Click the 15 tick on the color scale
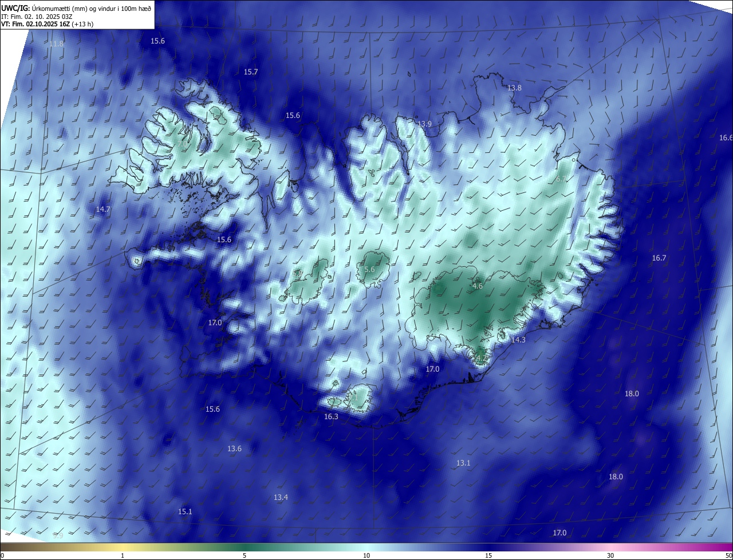This screenshot has width=733, height=560. click(488, 555)
